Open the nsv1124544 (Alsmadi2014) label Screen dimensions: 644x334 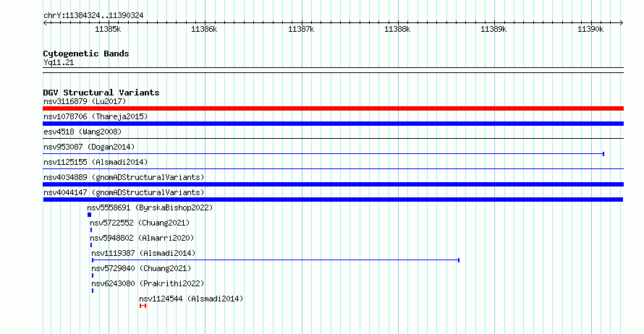tap(191, 299)
